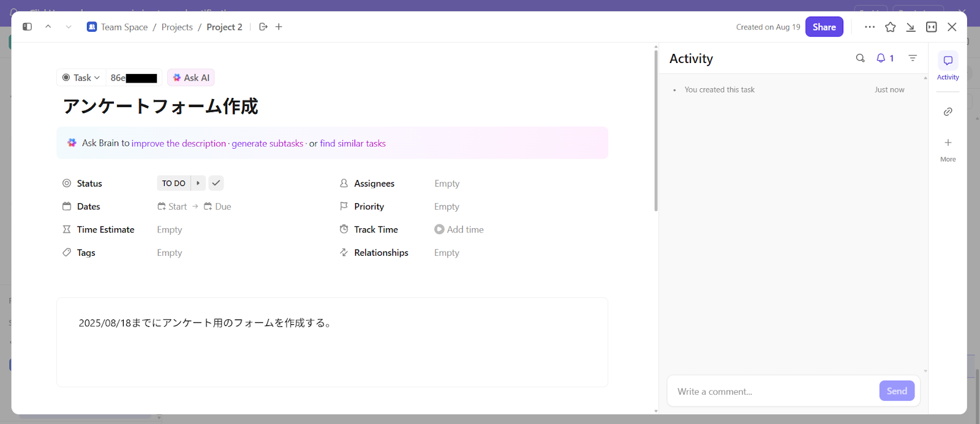The height and width of the screenshot is (424, 980).
Task: Click find similar tasks link
Action: [x=353, y=143]
